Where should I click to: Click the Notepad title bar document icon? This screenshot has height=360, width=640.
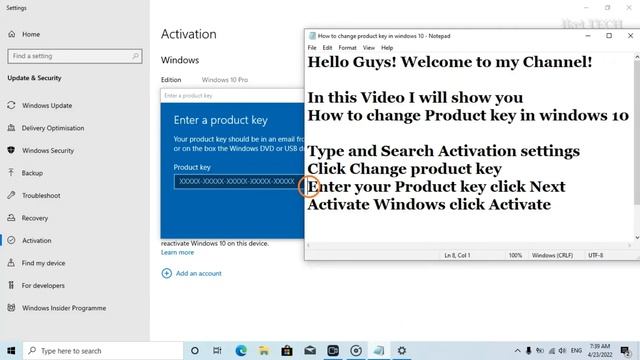click(x=312, y=36)
